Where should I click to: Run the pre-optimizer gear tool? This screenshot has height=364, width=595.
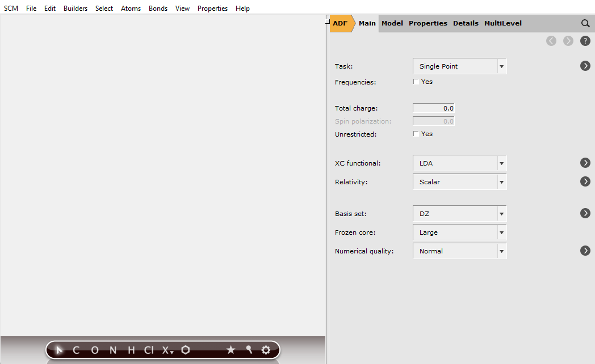click(266, 350)
